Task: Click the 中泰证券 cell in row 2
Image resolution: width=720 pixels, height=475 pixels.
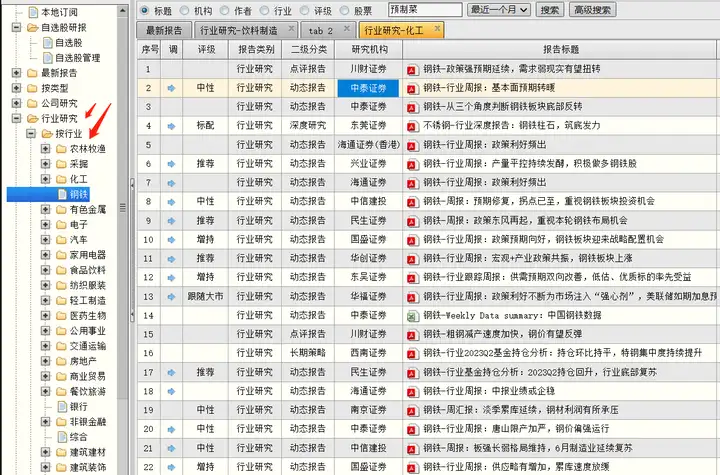Action: click(368, 88)
